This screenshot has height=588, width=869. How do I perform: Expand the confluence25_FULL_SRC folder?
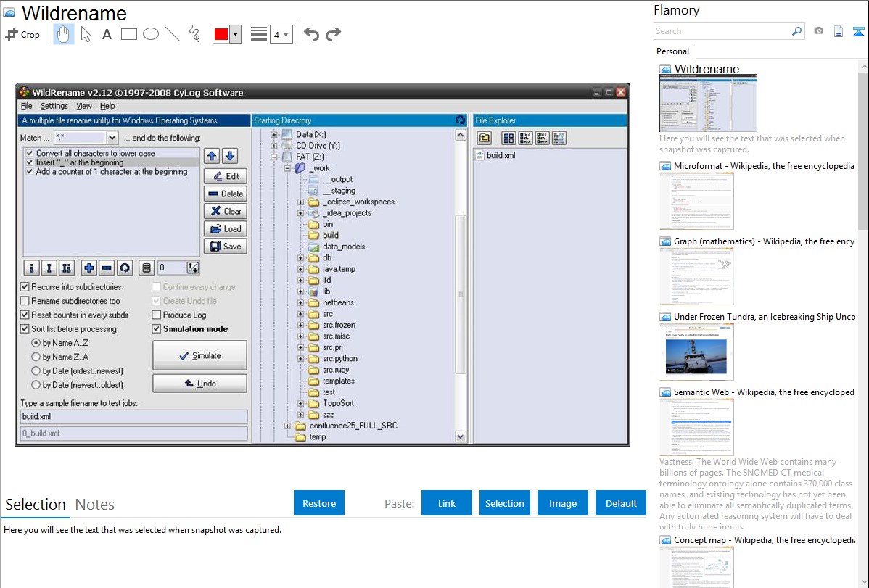[x=287, y=426]
